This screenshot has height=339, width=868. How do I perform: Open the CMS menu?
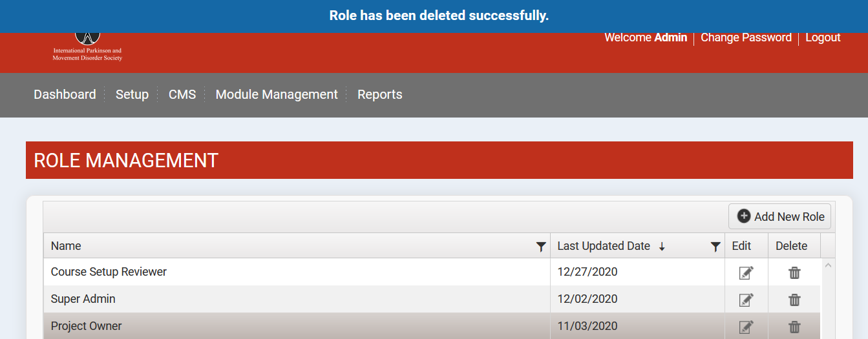(182, 94)
